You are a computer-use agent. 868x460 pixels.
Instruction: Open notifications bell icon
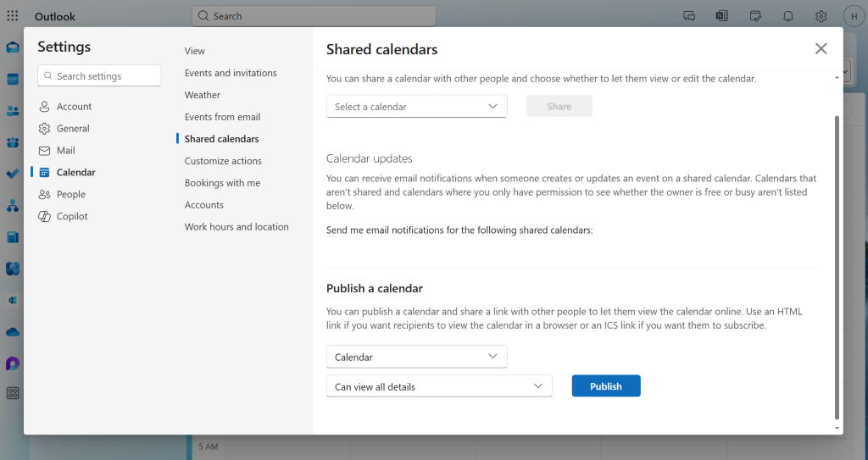tap(788, 16)
